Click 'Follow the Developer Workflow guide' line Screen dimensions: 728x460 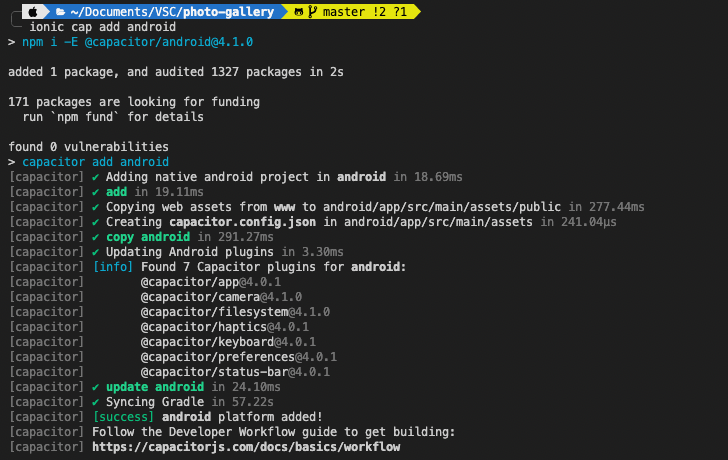click(273, 432)
